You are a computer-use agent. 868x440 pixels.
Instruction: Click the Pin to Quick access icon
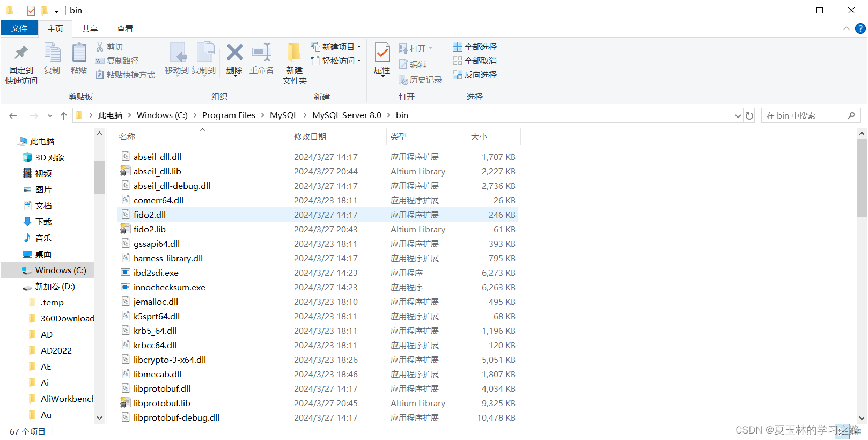click(x=21, y=53)
